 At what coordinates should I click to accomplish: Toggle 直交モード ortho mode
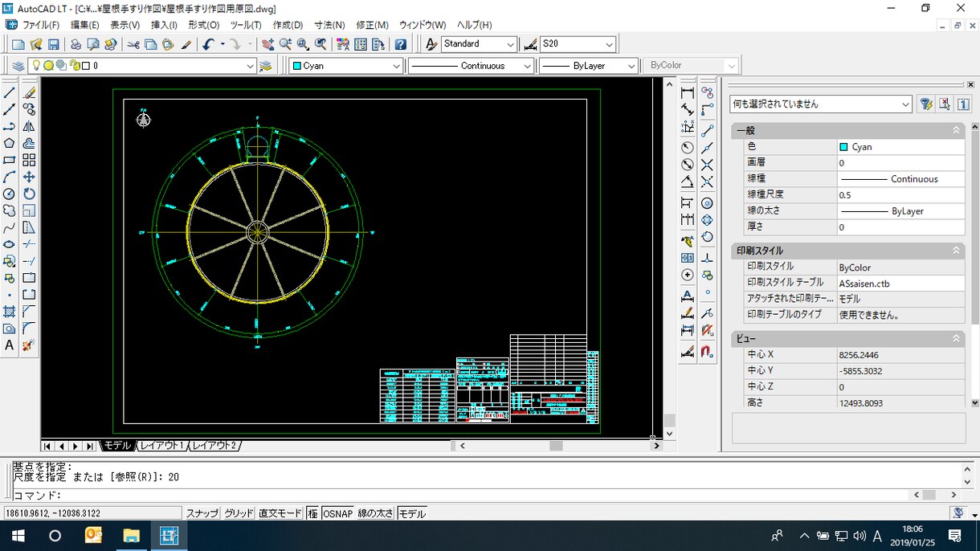pyautogui.click(x=280, y=513)
